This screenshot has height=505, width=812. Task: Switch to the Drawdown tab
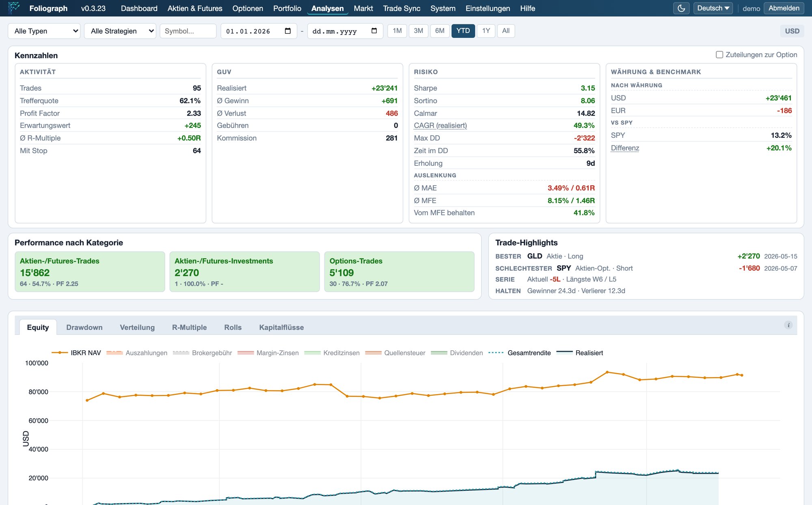click(84, 327)
